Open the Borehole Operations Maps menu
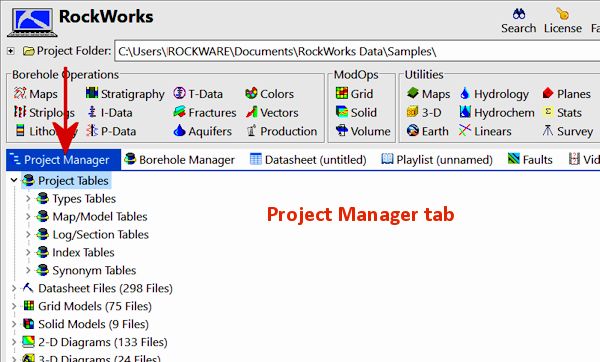600x362 pixels. [x=36, y=94]
